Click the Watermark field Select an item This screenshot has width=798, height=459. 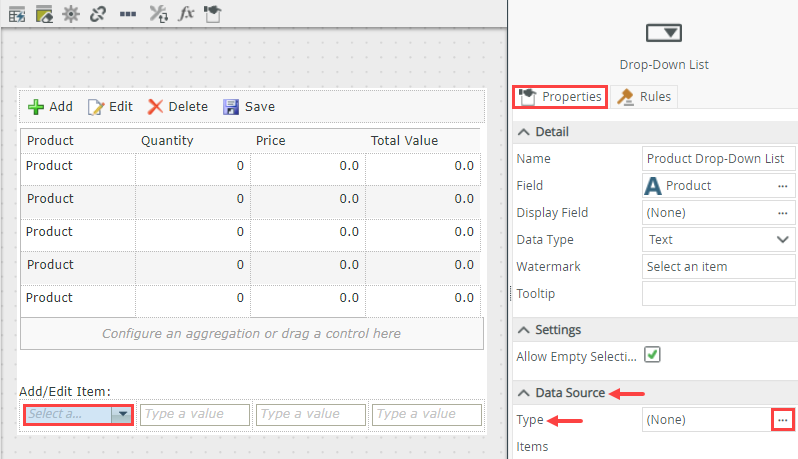click(718, 267)
